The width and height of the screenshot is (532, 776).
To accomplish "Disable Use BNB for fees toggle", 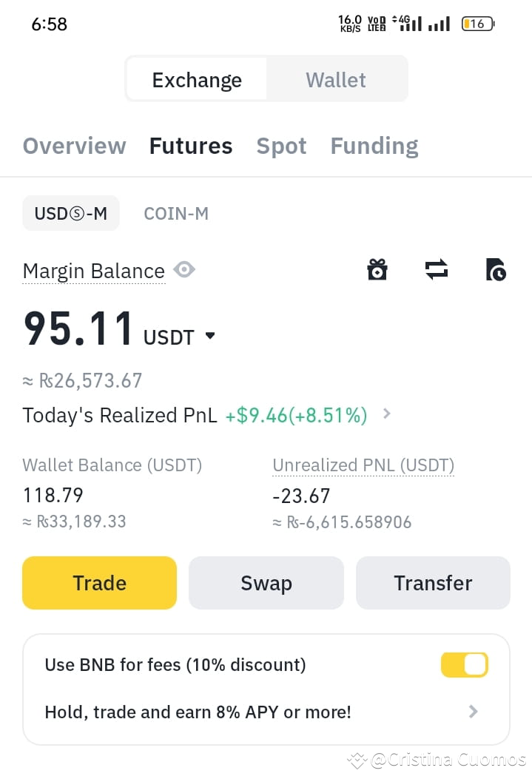I will pos(464,664).
